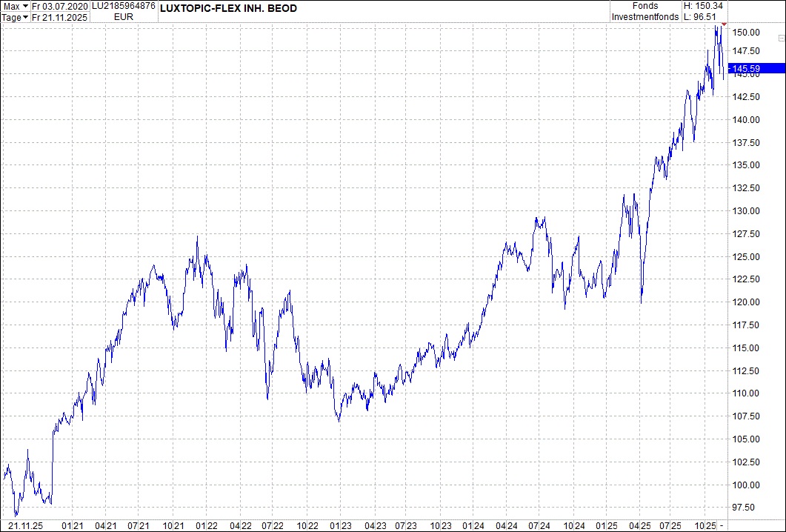Click the 07 21 time axis label
The image size is (786, 532).
click(139, 526)
